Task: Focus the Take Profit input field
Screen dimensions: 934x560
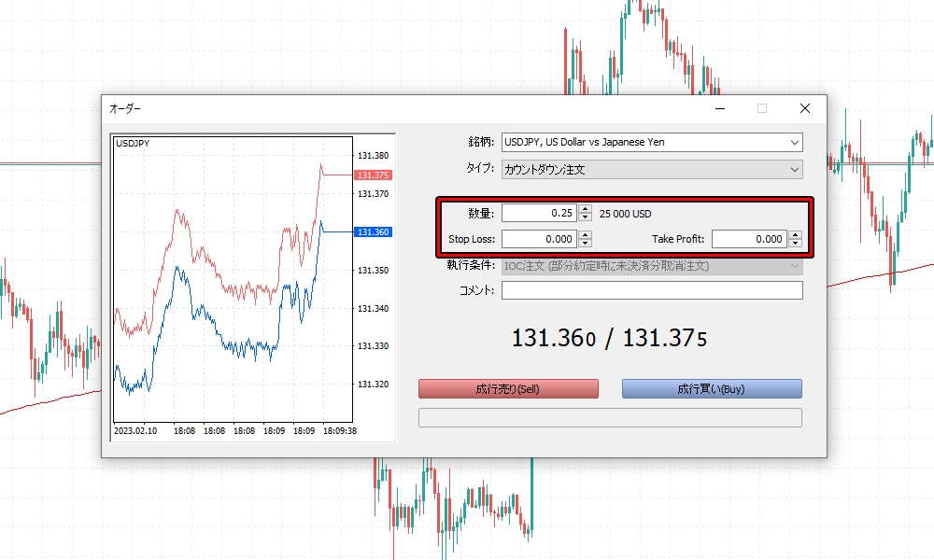Action: coord(749,239)
